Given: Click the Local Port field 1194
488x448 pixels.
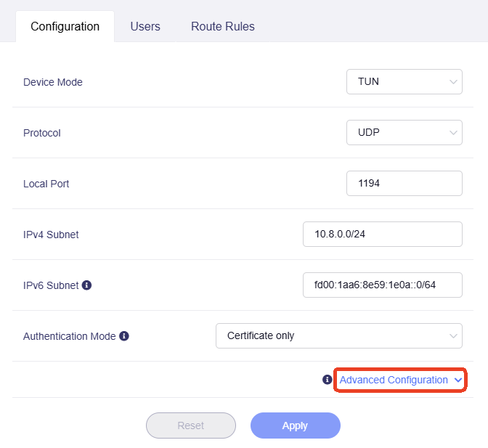Looking at the screenshot, I should pos(404,184).
